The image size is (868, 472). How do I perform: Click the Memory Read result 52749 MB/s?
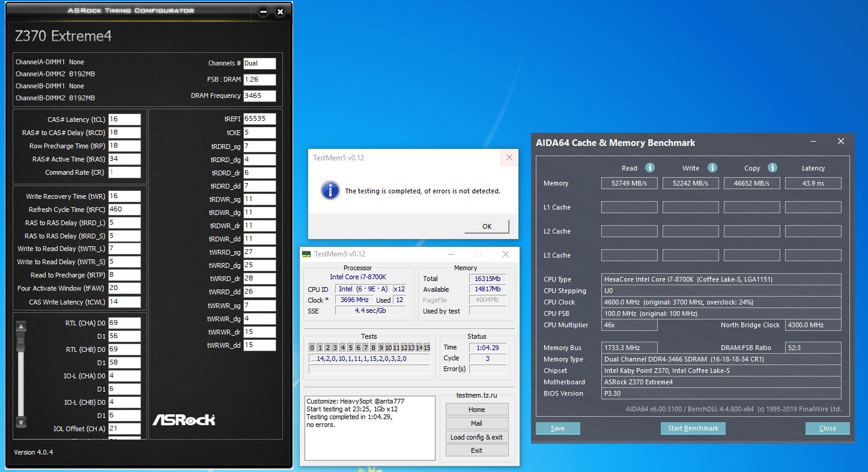click(630, 183)
